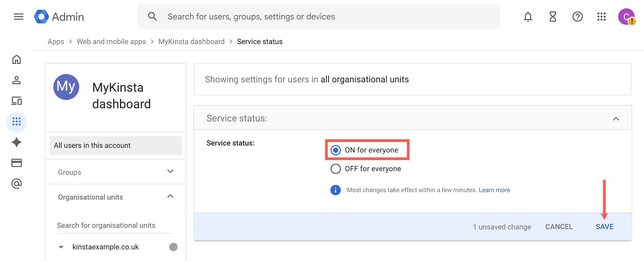
Task: Click the SAVE button
Action: 604,227
